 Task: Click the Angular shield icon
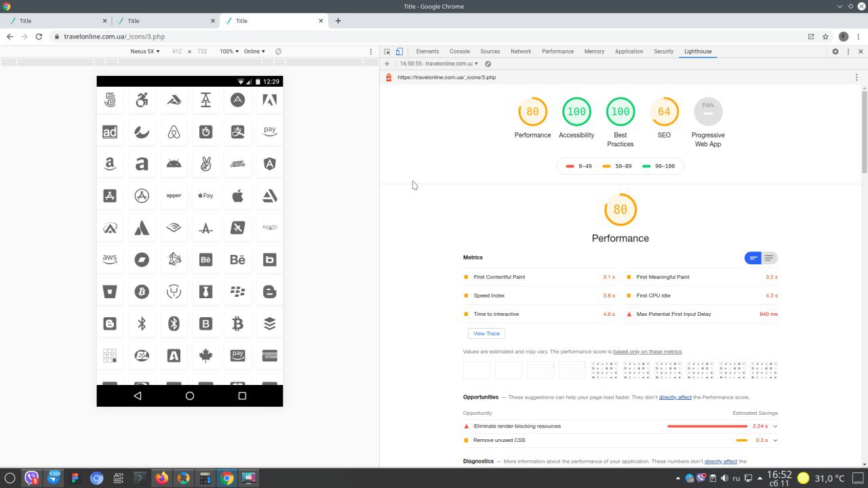(x=270, y=164)
